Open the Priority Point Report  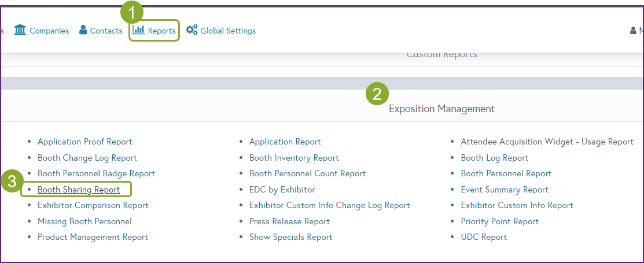499,221
